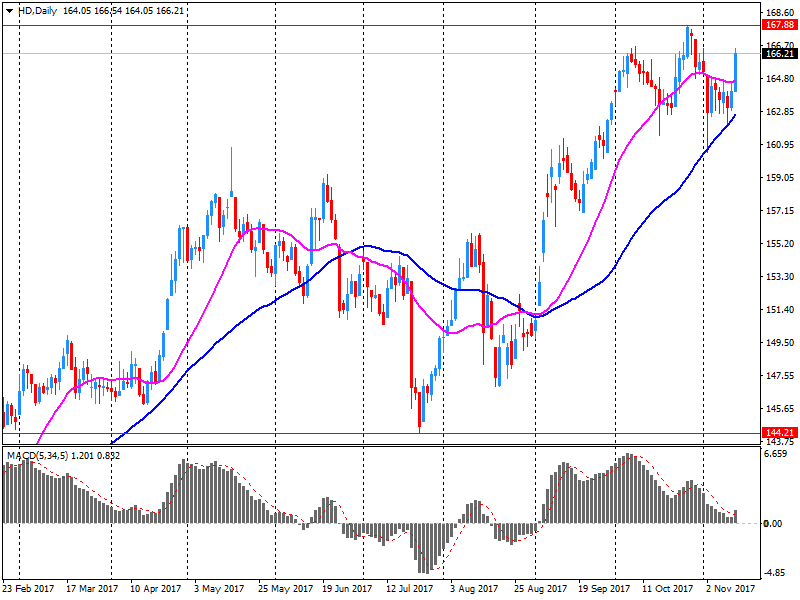Select the 25 May 2017 date label

tap(285, 588)
